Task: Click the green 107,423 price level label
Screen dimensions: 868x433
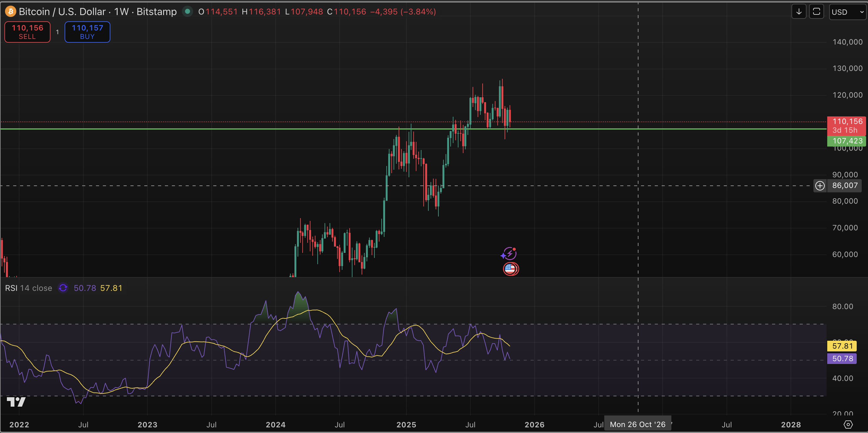Action: pos(846,141)
